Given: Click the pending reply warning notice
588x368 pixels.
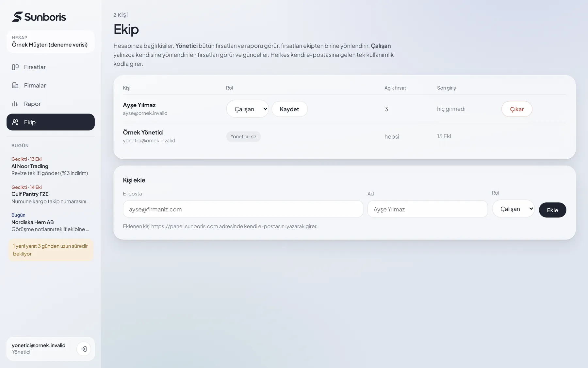Looking at the screenshot, I should (51, 250).
